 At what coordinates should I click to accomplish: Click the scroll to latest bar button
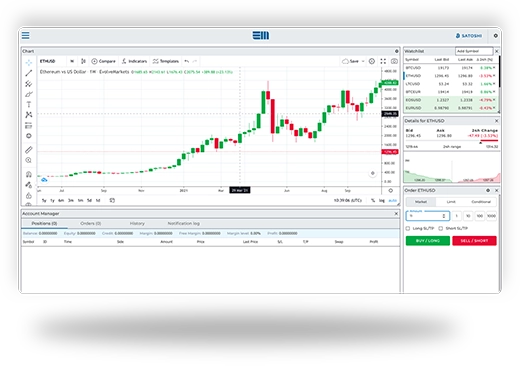373,173
